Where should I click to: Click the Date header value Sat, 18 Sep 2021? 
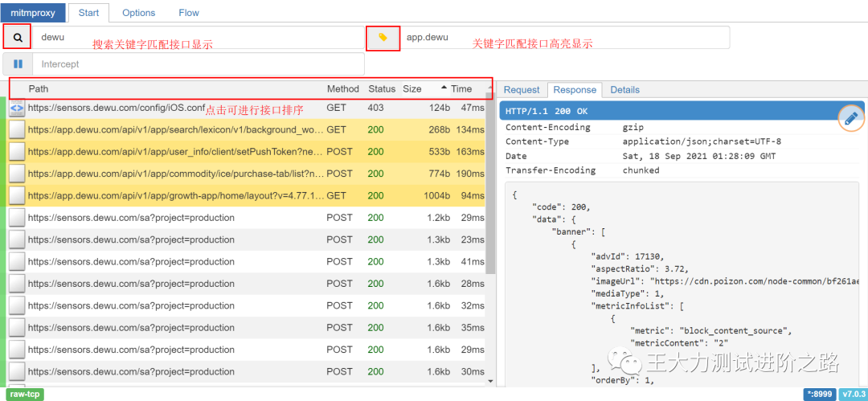point(699,156)
